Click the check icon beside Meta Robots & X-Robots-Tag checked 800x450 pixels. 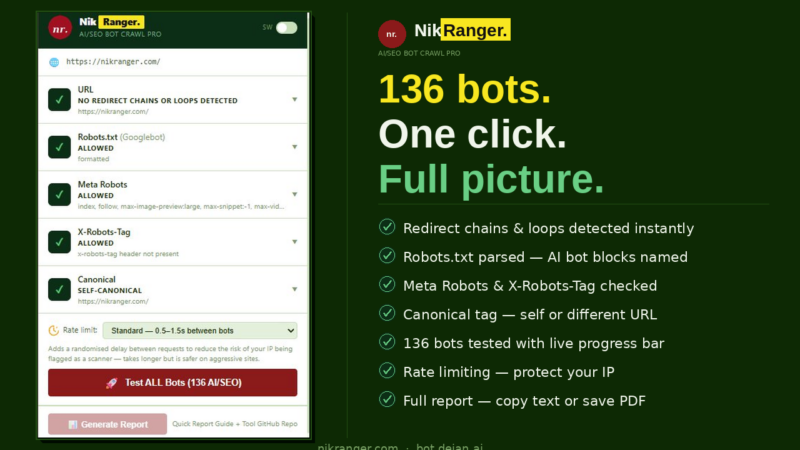387,284
